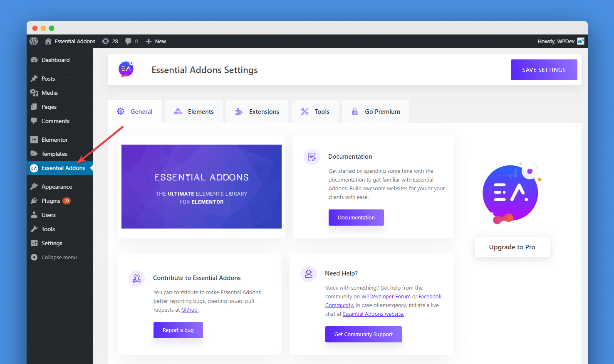Click the purple Documentation button
This screenshot has height=364, width=614.
tap(356, 217)
